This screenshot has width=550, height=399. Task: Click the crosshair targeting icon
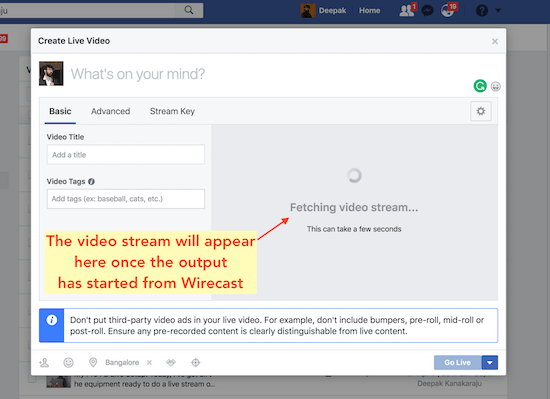(x=195, y=363)
